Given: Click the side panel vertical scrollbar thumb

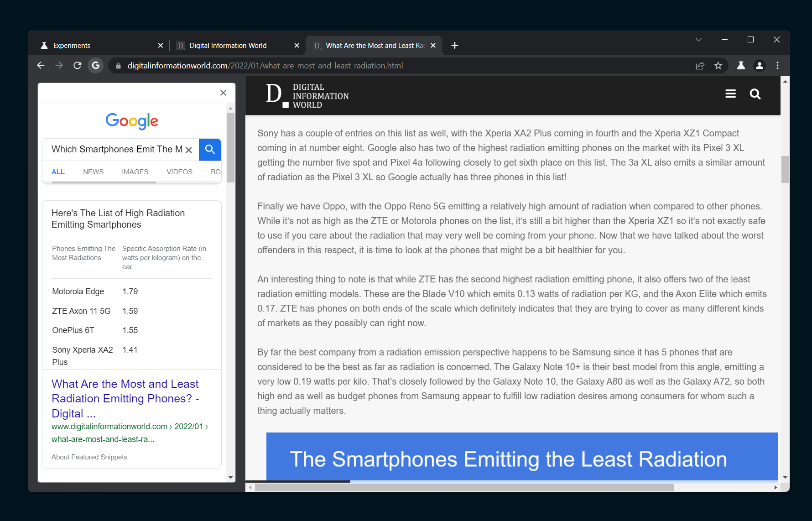Looking at the screenshot, I should [230, 147].
